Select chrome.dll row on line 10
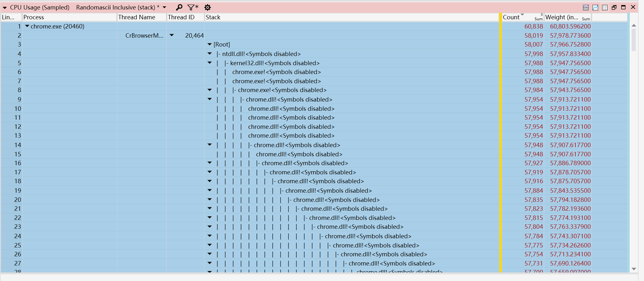 pyautogui.click(x=291, y=109)
